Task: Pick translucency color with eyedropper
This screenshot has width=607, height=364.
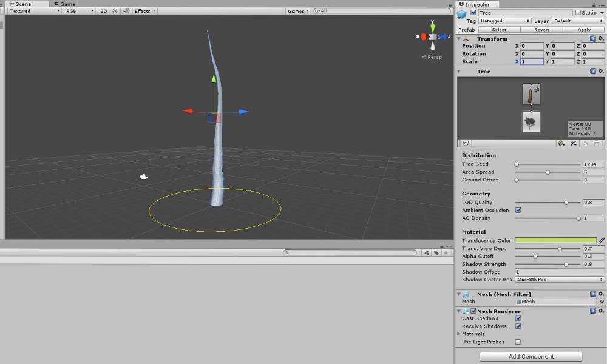Action: point(602,241)
